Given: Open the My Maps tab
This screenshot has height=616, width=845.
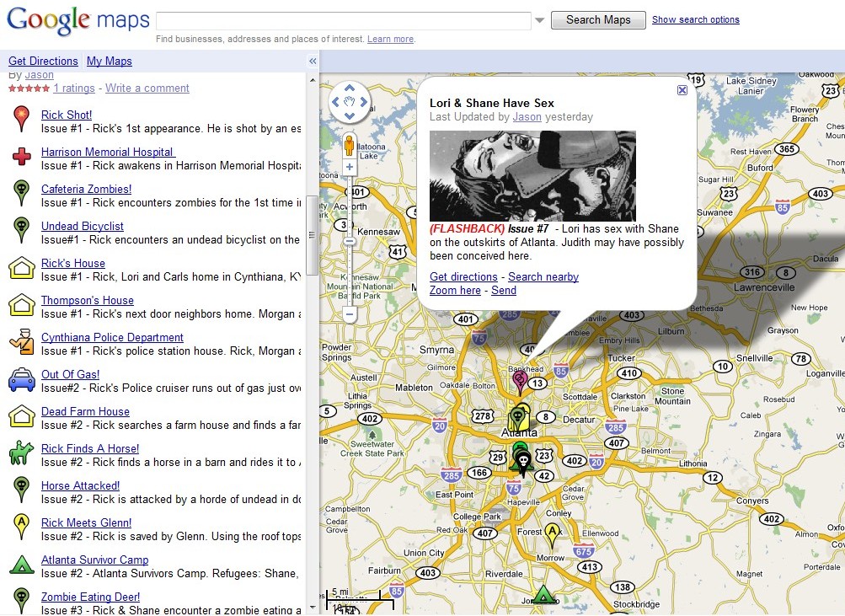Looking at the screenshot, I should 110,61.
